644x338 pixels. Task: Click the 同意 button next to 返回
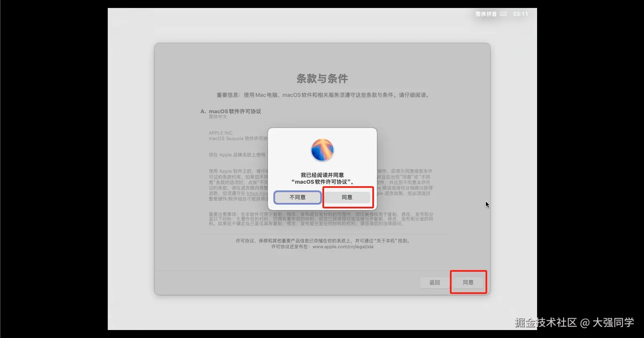468,282
